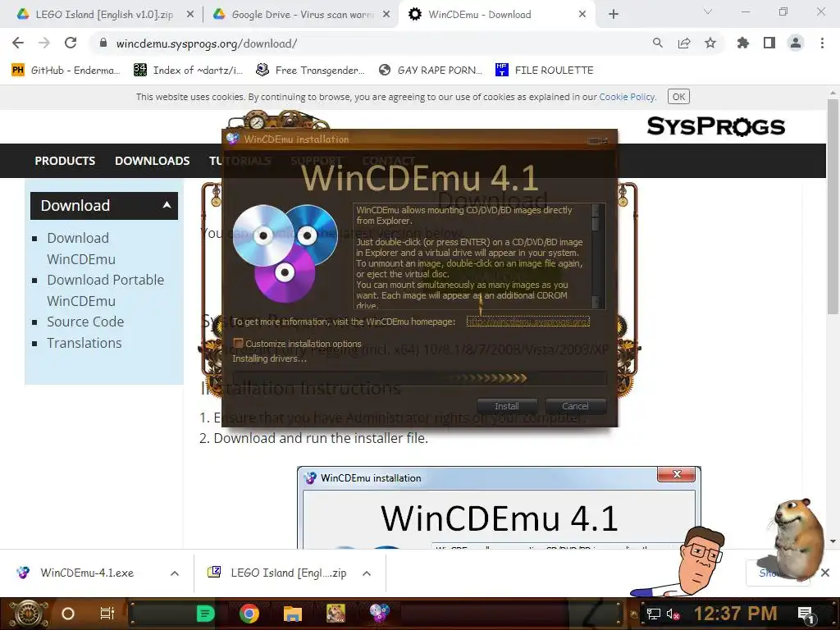840x630 pixels.
Task: Open the hamster box taskbar app
Action: [x=336, y=614]
